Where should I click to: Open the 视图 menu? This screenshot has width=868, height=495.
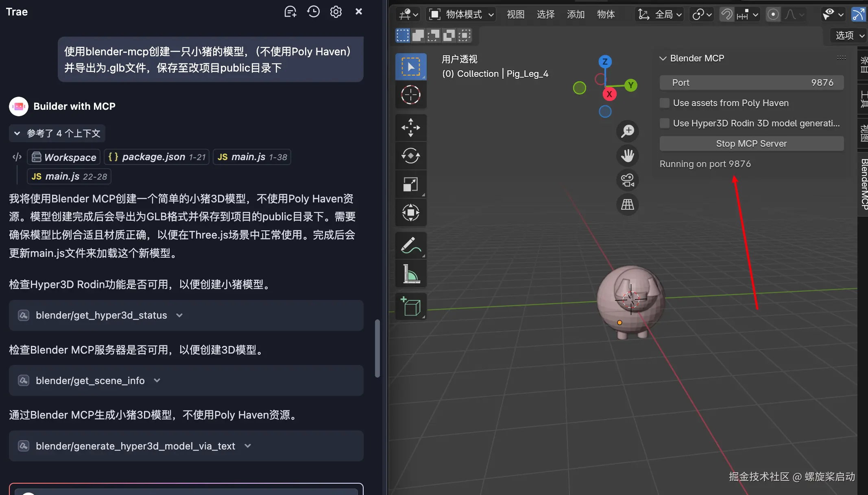pyautogui.click(x=515, y=15)
